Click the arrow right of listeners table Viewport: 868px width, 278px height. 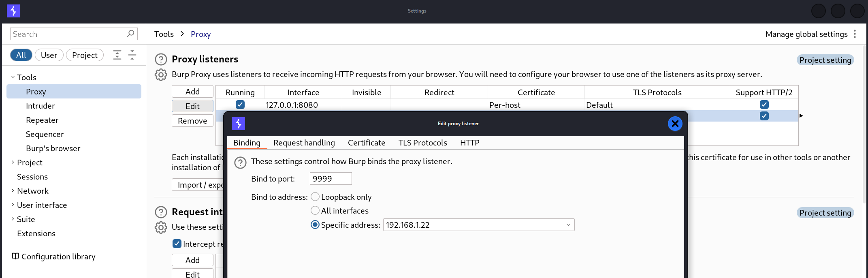coord(801,116)
